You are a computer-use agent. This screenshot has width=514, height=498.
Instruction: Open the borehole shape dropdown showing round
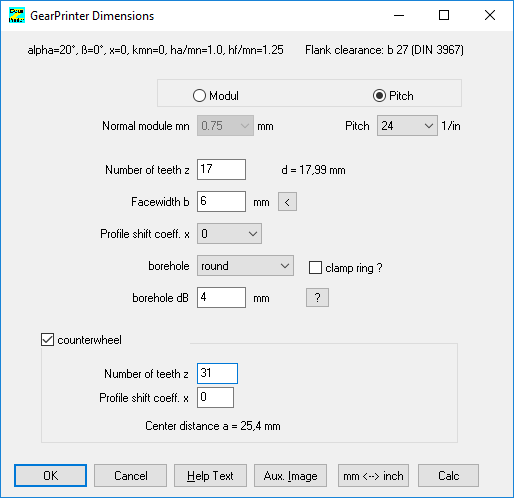coord(245,266)
